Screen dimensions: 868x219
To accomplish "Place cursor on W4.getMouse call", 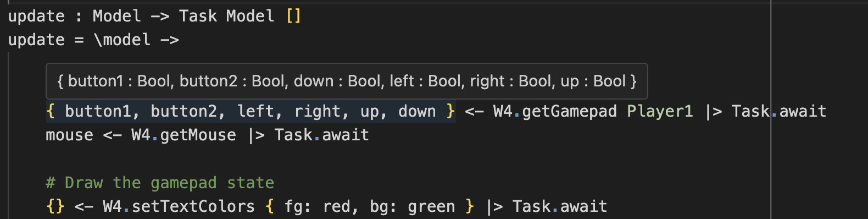I will click(x=183, y=135).
